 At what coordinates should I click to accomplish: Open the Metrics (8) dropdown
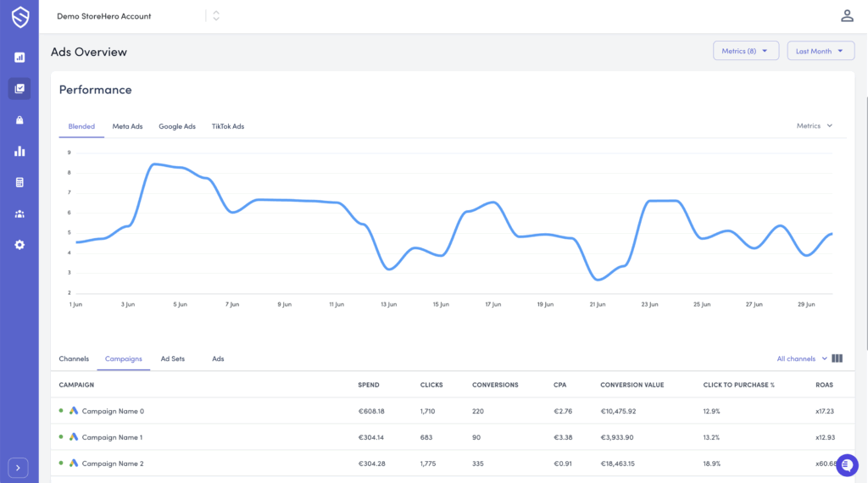(x=745, y=51)
